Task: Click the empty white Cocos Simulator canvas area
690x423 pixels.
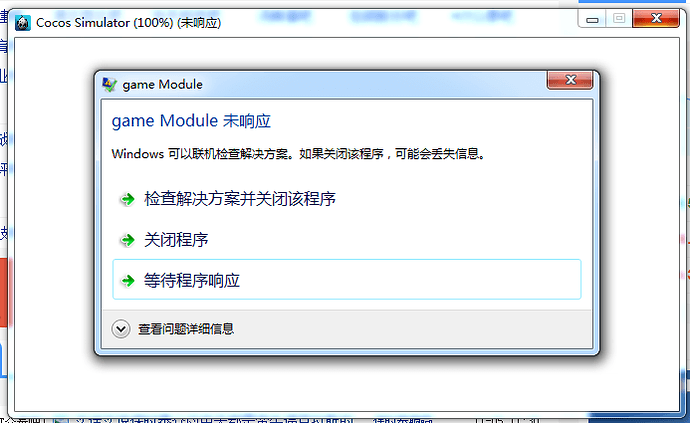Action: pos(347,384)
